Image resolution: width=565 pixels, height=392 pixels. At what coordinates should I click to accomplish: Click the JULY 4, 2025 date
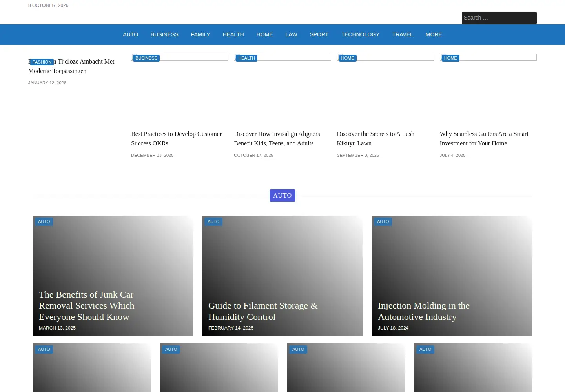point(452,155)
